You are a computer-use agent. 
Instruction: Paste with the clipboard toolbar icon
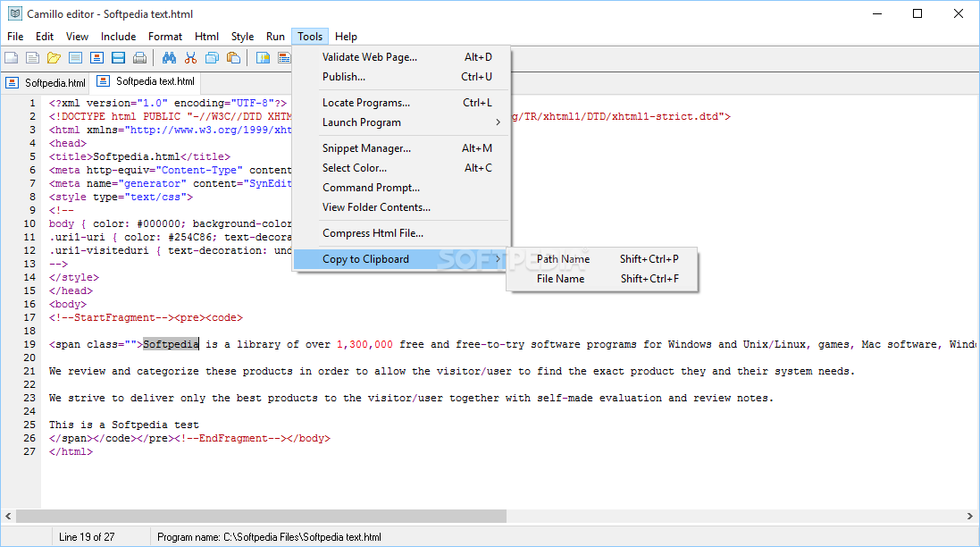pos(234,58)
